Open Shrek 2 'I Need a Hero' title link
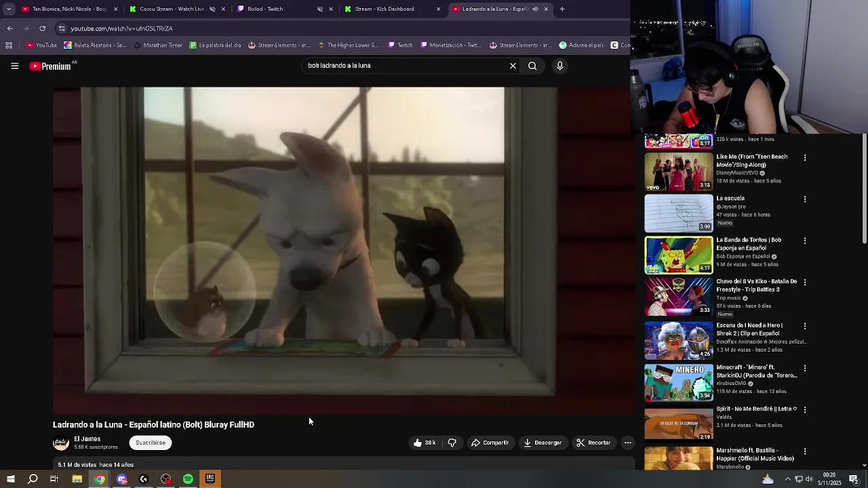The height and width of the screenshot is (488, 868). [x=750, y=329]
